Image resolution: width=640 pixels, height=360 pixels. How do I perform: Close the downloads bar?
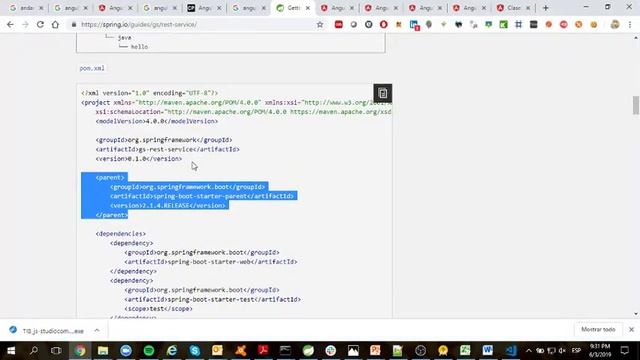(x=631, y=329)
